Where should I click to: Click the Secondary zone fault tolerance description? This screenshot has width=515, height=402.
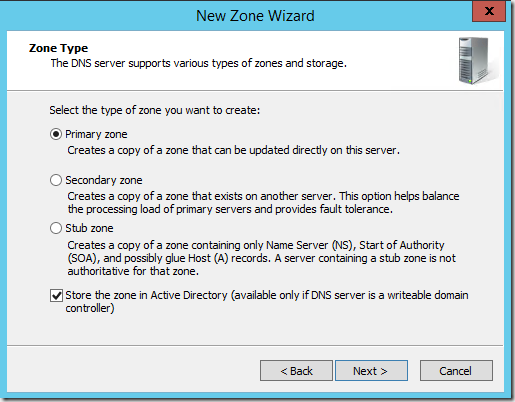[263, 203]
